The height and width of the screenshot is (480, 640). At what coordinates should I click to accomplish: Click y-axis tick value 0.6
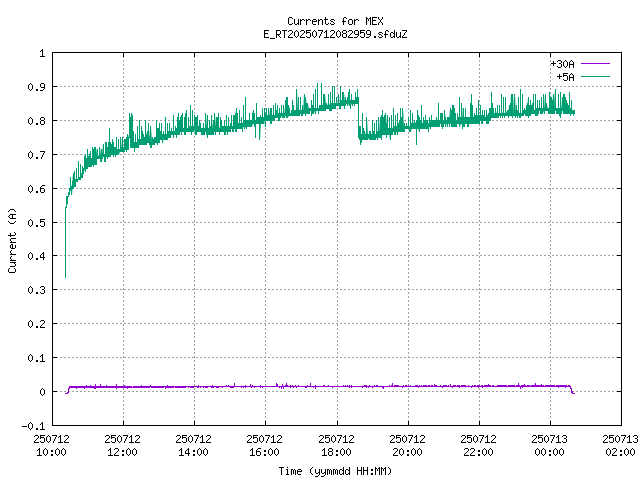pos(36,189)
